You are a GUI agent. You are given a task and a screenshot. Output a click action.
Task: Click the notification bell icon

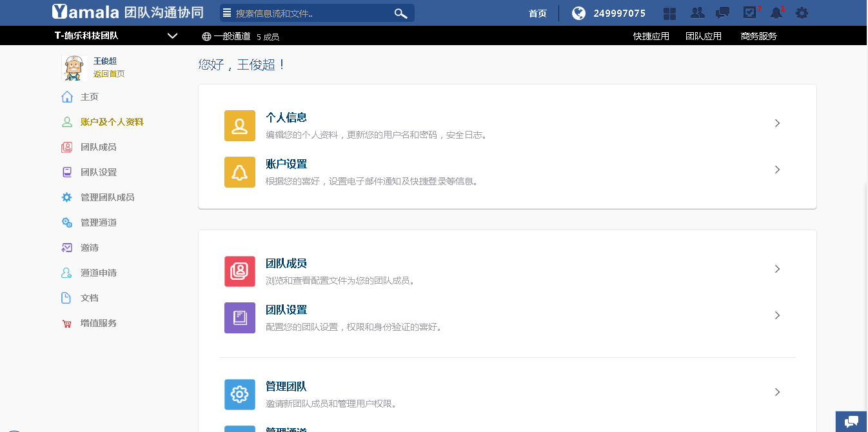pos(776,13)
